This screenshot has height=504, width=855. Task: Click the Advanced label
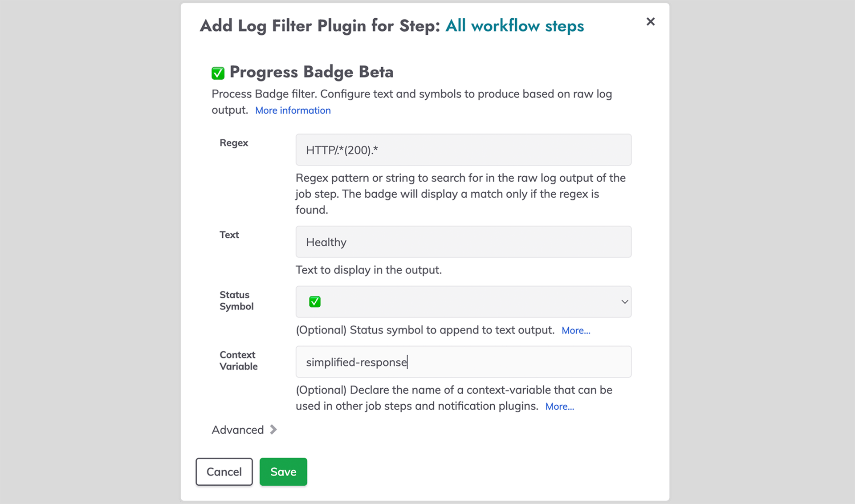(x=237, y=430)
